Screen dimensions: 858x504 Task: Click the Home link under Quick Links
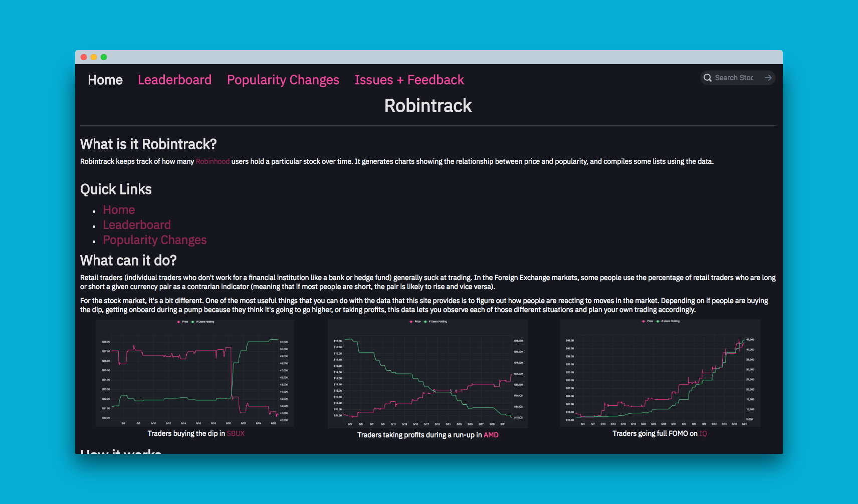tap(119, 210)
